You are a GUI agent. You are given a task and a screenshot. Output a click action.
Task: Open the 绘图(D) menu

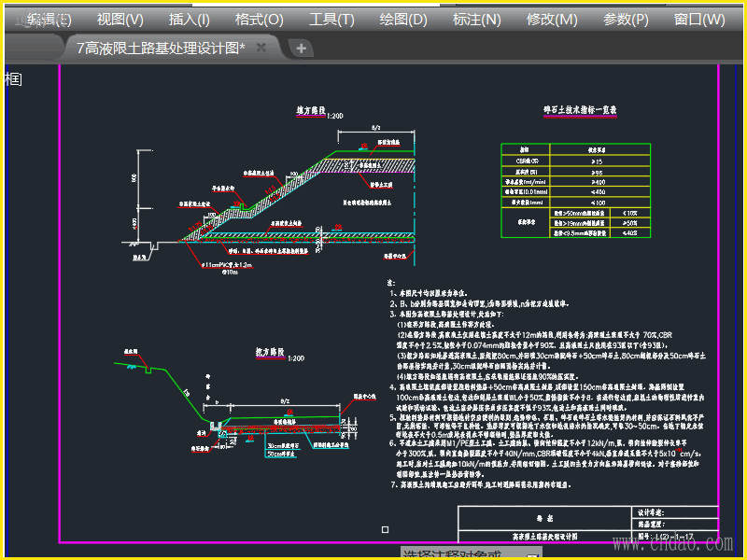pos(404,19)
